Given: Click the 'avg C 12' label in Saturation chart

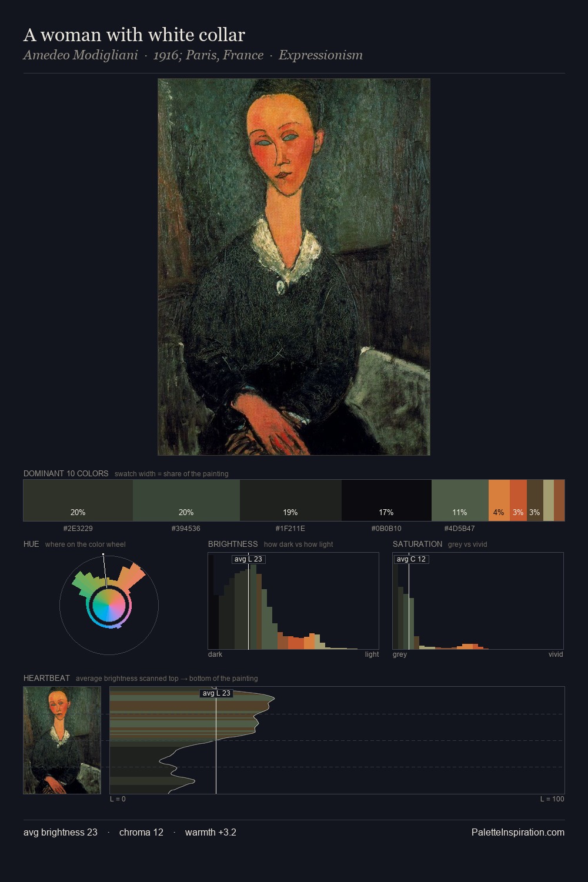Looking at the screenshot, I should pos(411,559).
